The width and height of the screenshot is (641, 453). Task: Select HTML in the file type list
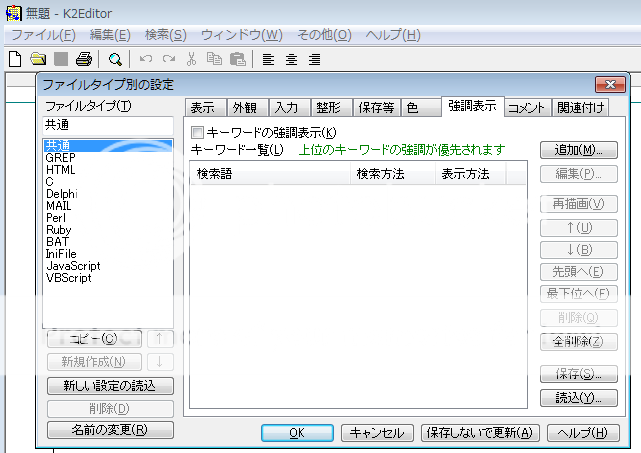click(x=108, y=170)
